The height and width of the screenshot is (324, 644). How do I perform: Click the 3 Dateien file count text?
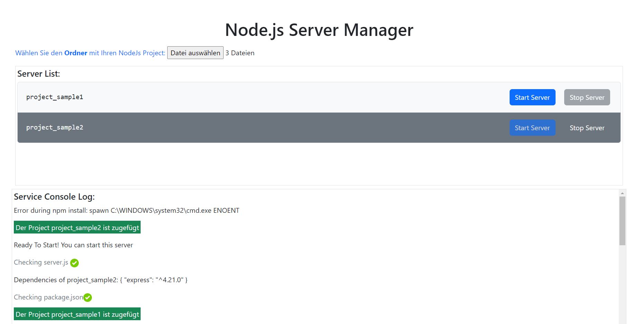coord(240,53)
